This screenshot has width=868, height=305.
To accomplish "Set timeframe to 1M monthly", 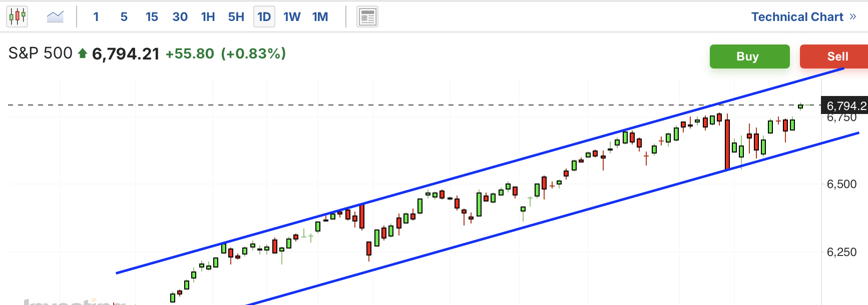I will (320, 17).
